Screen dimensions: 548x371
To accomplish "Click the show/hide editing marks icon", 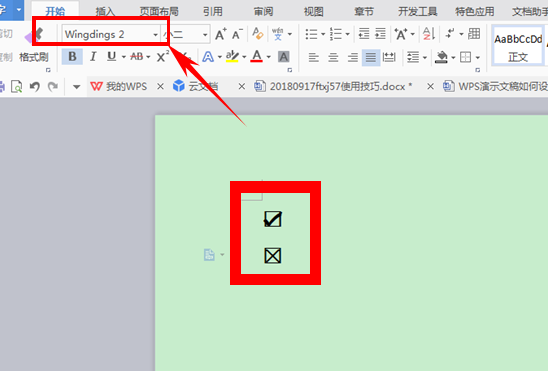I will 450,34.
